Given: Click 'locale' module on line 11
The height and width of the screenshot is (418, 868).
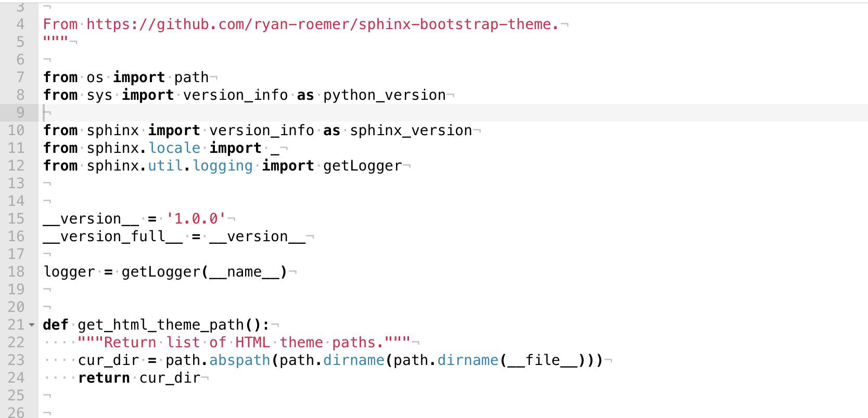Looking at the screenshot, I should (174, 148).
